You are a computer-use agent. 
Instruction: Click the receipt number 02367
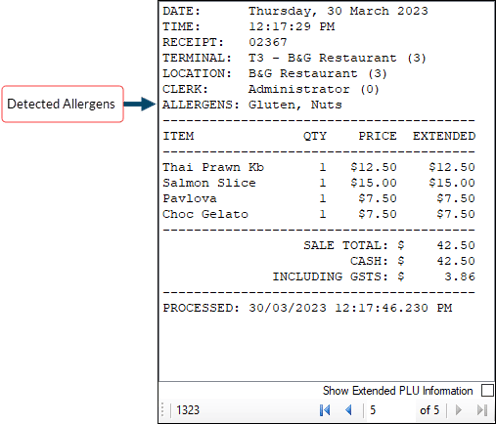click(x=268, y=42)
